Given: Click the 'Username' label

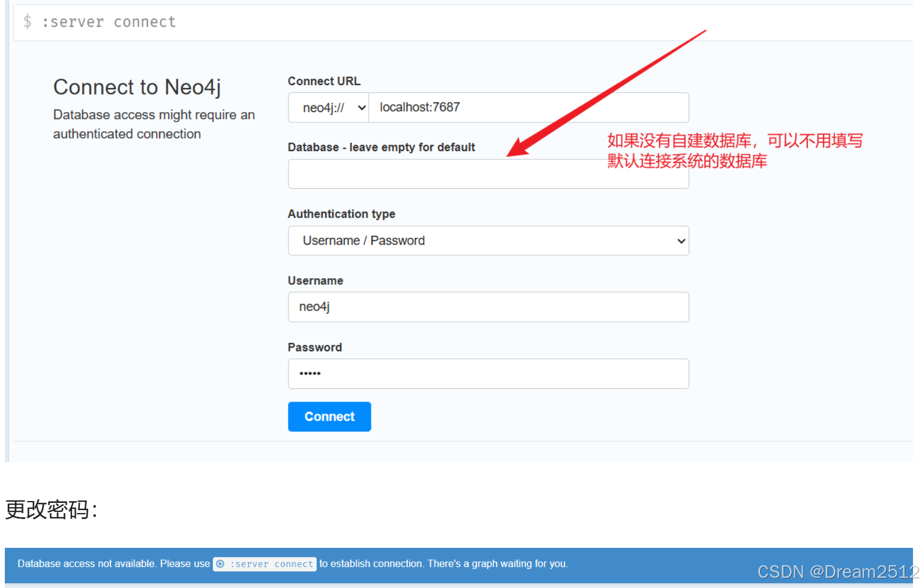Looking at the screenshot, I should click(x=316, y=281).
